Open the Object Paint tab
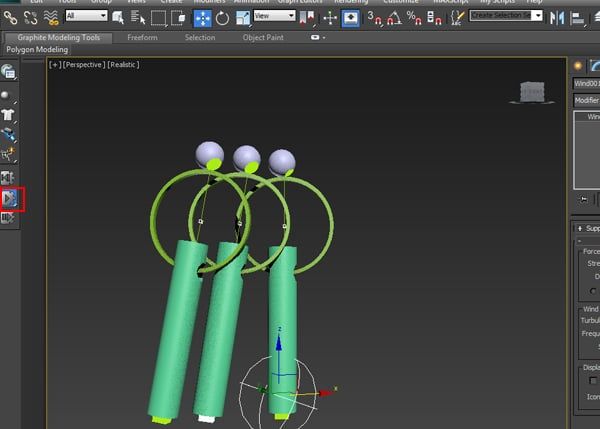The width and height of the screenshot is (600, 429). 263,38
